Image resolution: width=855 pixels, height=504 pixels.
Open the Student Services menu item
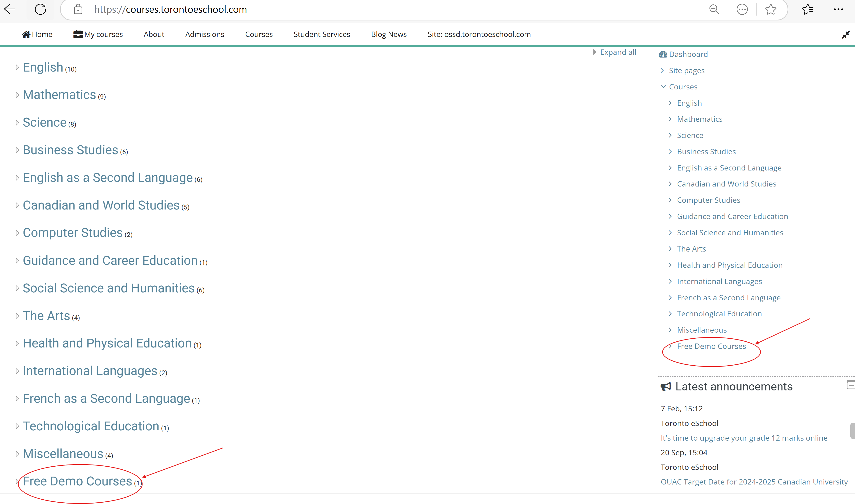pyautogui.click(x=321, y=34)
